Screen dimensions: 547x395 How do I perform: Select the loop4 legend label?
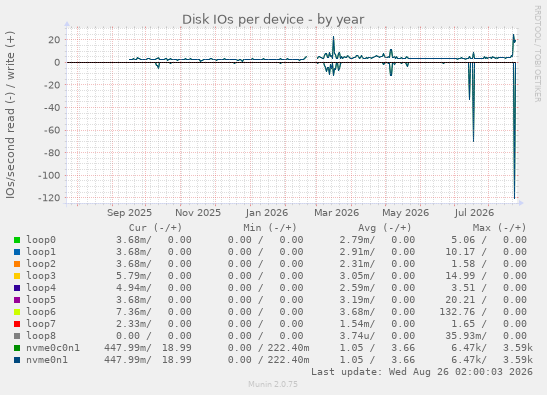pyautogui.click(x=41, y=288)
